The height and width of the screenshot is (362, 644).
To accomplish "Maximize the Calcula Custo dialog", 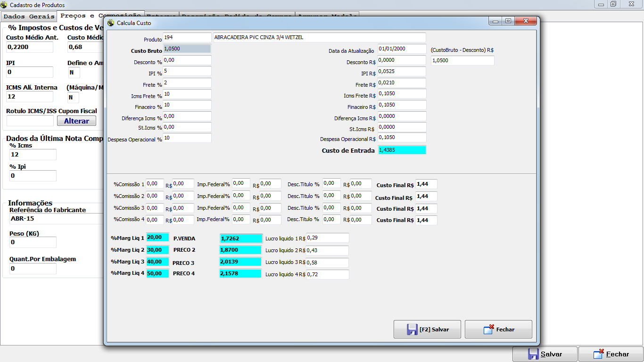I will [x=508, y=21].
